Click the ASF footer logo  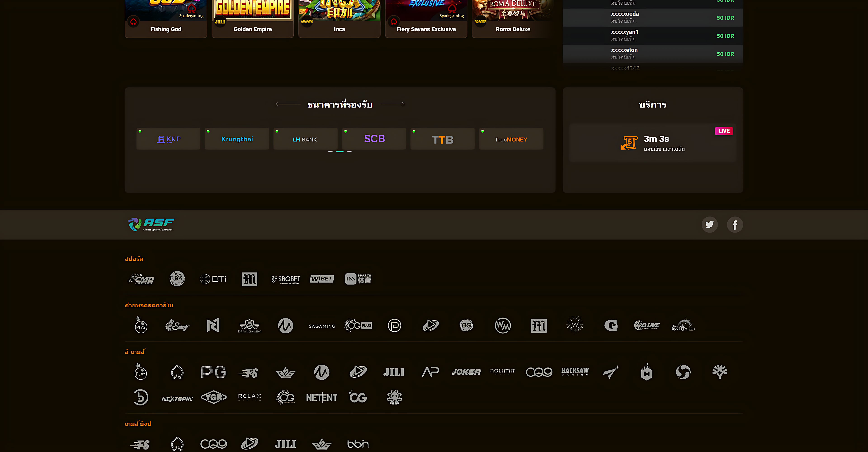[x=151, y=224]
